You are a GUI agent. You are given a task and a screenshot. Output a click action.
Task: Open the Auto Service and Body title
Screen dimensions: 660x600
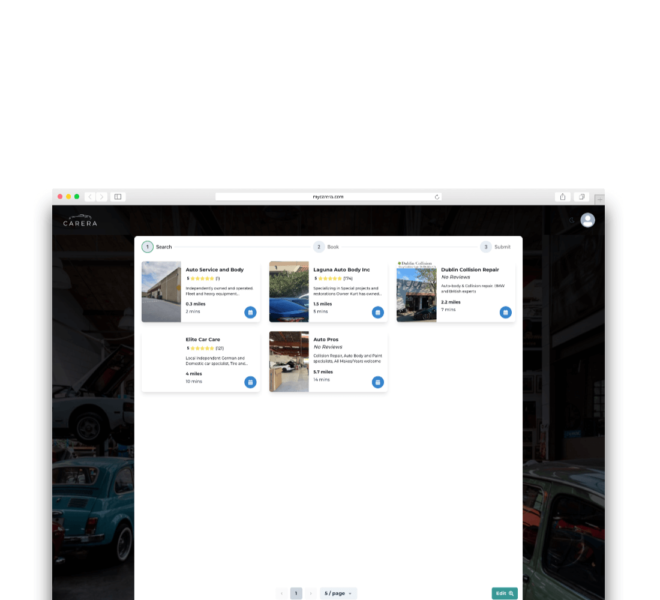[215, 269]
